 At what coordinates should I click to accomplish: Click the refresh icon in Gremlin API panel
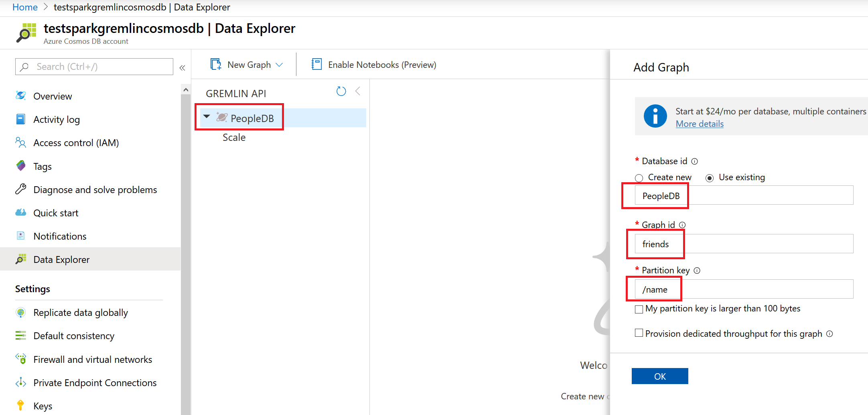[341, 92]
